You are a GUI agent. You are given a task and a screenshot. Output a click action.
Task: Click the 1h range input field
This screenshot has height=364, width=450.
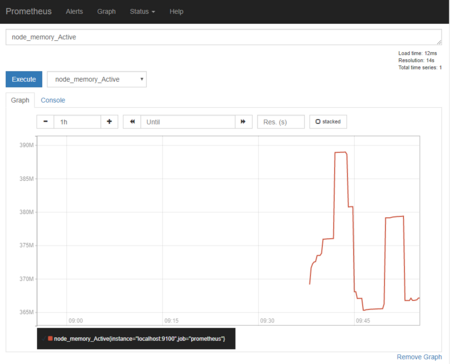click(77, 122)
